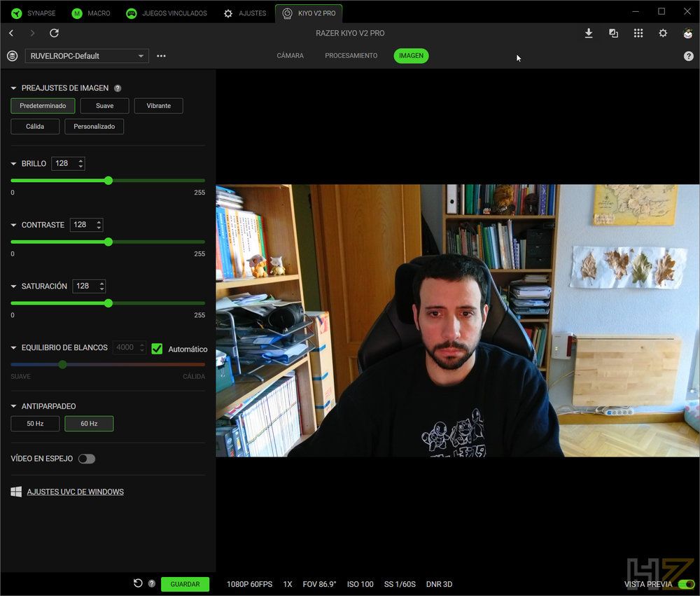Open the top-right settings gear

click(663, 33)
